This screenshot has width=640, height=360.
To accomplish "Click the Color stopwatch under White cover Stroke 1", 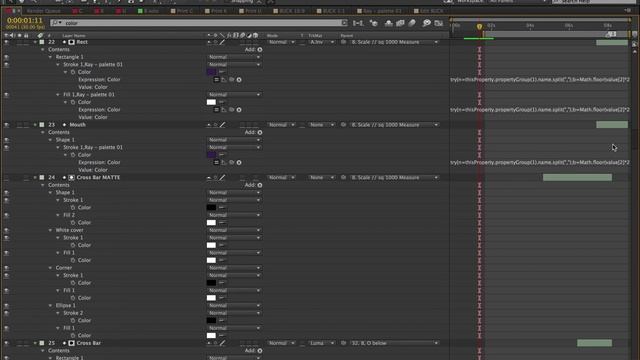I will 73,245.
